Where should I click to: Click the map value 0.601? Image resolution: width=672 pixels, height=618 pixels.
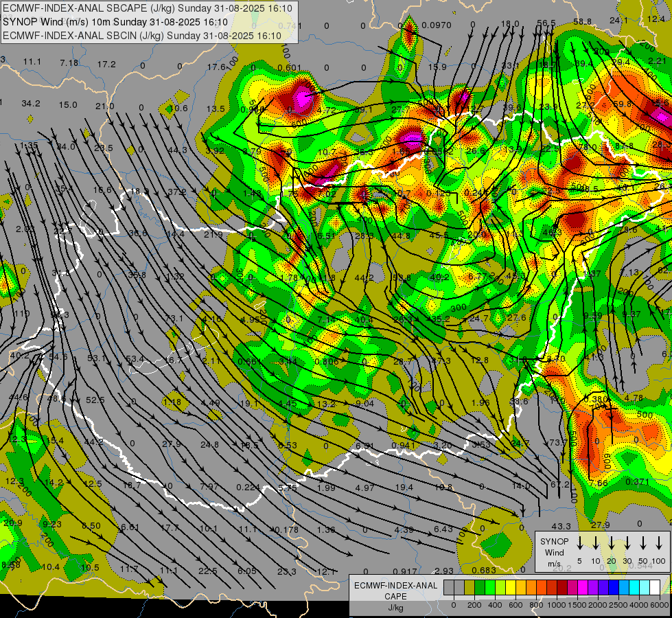(289, 68)
